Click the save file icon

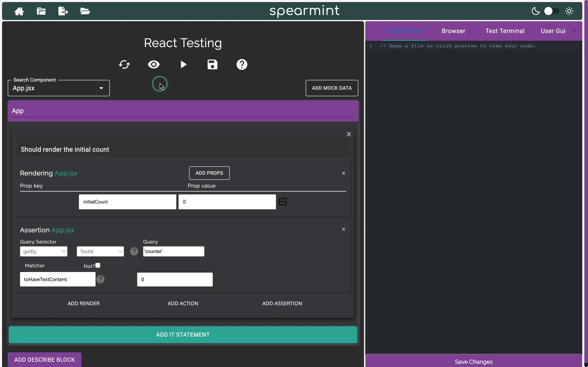pyautogui.click(x=212, y=64)
